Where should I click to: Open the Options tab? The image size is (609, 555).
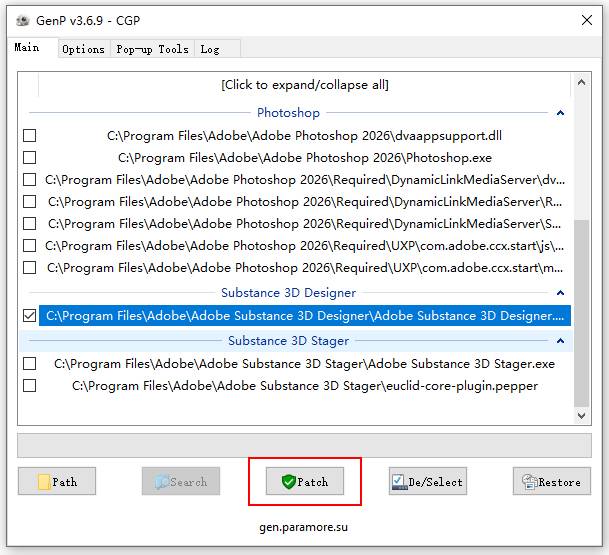(x=84, y=49)
